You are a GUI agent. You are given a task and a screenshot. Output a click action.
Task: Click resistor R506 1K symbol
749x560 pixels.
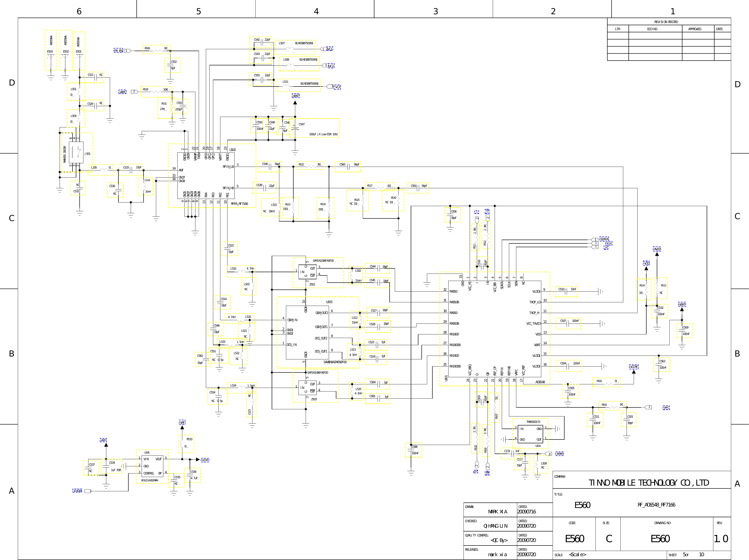(158, 51)
